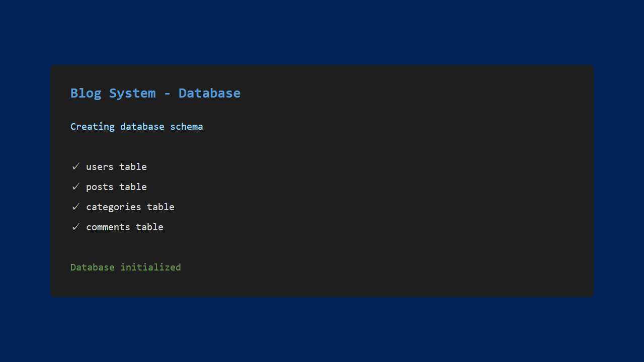Click the checkmark beside users table
The height and width of the screenshot is (362, 644).
coord(76,166)
